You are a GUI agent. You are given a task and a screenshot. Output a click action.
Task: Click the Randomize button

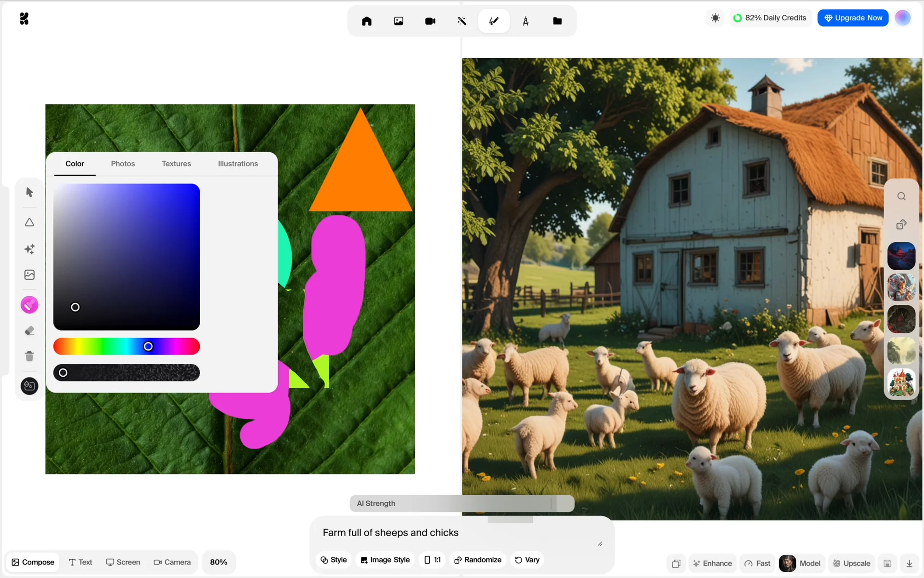pyautogui.click(x=478, y=560)
